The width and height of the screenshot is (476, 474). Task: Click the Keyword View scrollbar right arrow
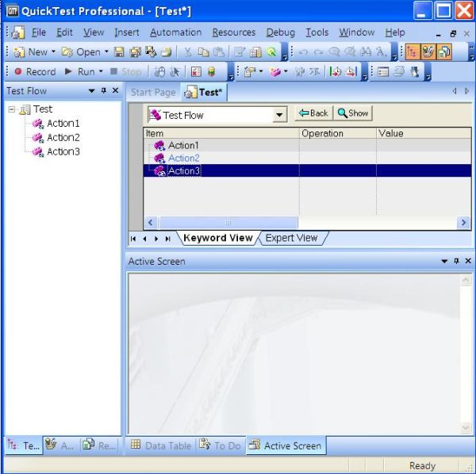pyautogui.click(x=463, y=223)
